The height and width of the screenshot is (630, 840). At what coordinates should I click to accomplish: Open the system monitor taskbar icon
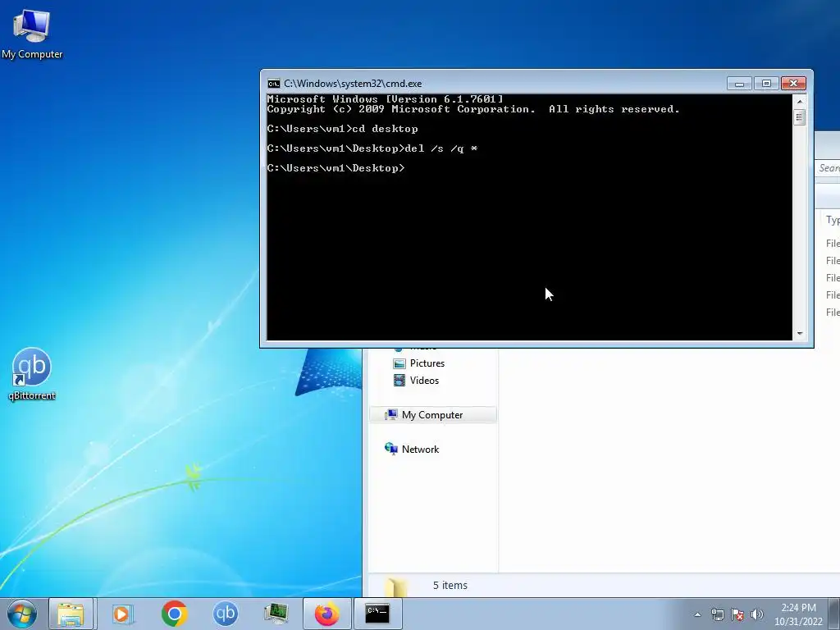276,614
